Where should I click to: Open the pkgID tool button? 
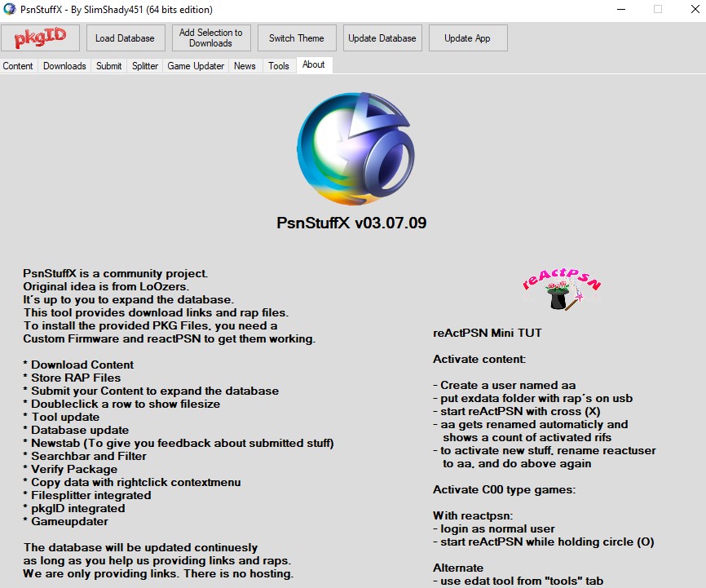(x=40, y=38)
